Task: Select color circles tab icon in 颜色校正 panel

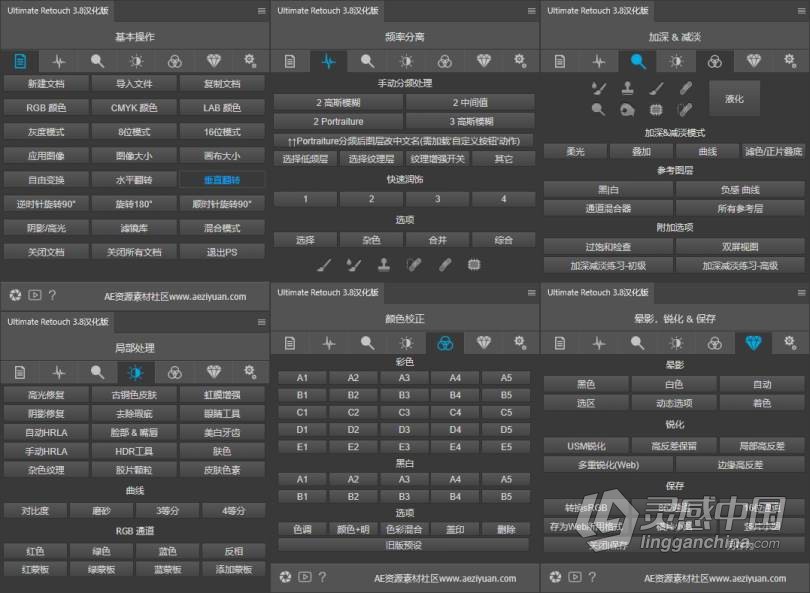Action: tap(445, 343)
